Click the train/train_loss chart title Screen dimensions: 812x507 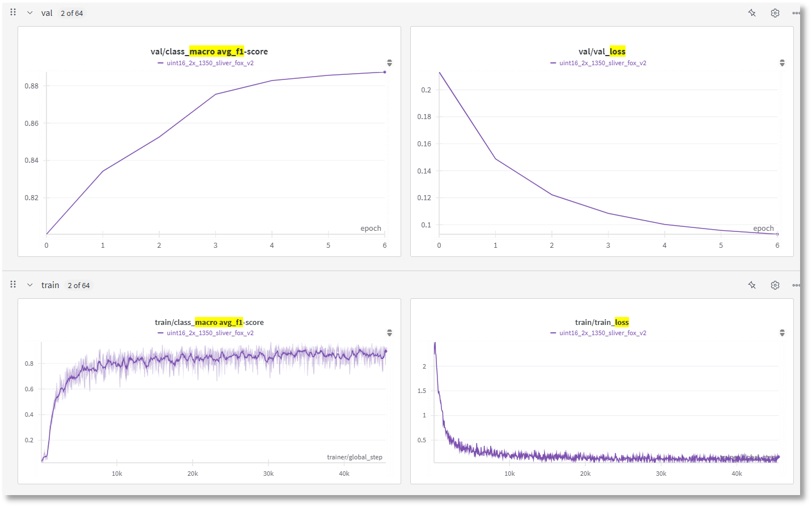coord(602,322)
